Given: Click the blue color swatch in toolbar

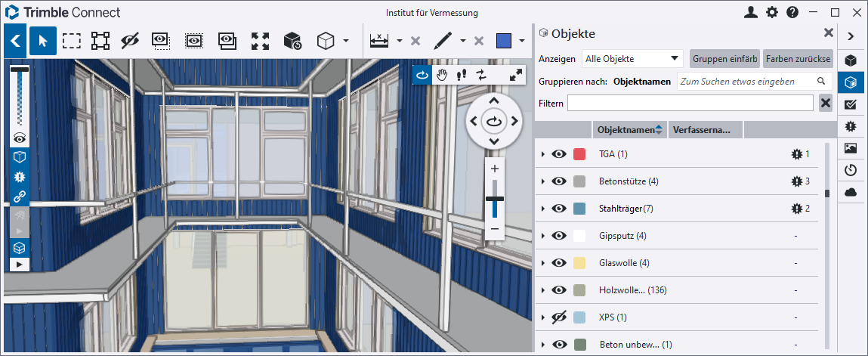Looking at the screenshot, I should 504,41.
